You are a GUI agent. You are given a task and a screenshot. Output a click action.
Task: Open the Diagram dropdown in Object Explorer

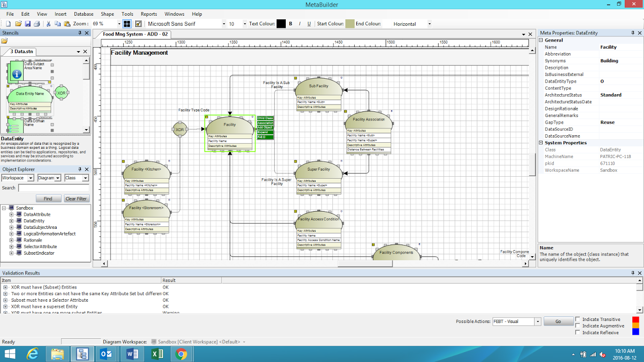pyautogui.click(x=58, y=178)
